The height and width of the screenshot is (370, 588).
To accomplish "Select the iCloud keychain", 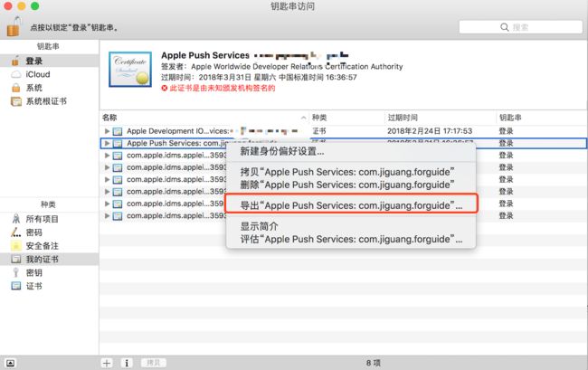I will click(x=49, y=74).
